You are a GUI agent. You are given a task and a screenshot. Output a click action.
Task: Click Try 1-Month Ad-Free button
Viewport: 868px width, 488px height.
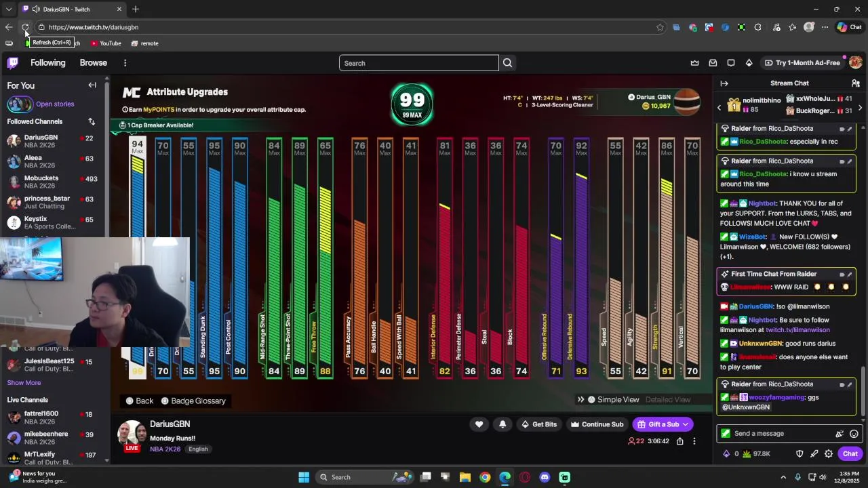[802, 63]
